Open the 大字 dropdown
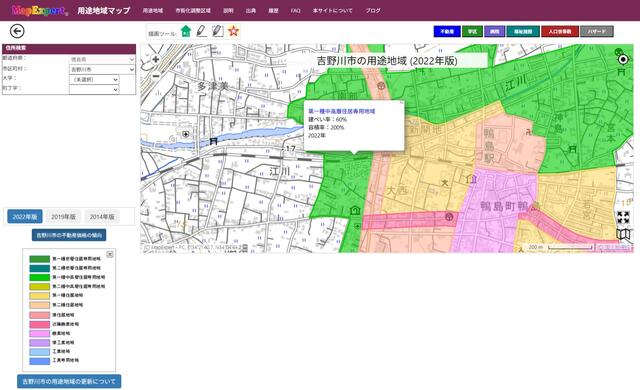640x390 pixels. tap(94, 80)
